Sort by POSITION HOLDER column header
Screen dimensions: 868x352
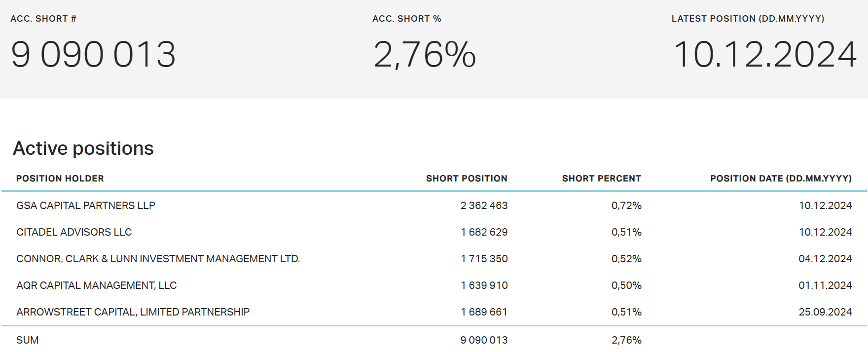60,178
